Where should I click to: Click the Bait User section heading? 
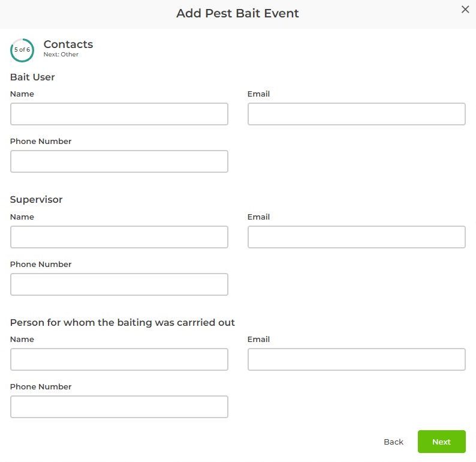(32, 77)
